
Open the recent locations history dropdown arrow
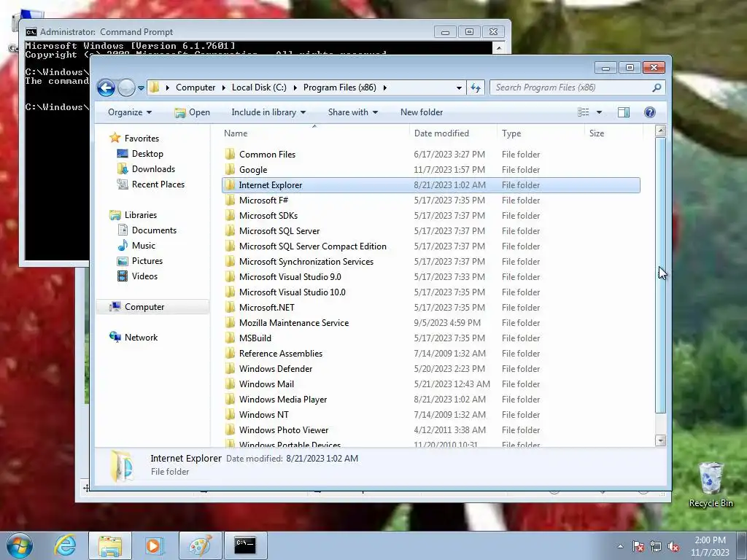click(x=141, y=88)
